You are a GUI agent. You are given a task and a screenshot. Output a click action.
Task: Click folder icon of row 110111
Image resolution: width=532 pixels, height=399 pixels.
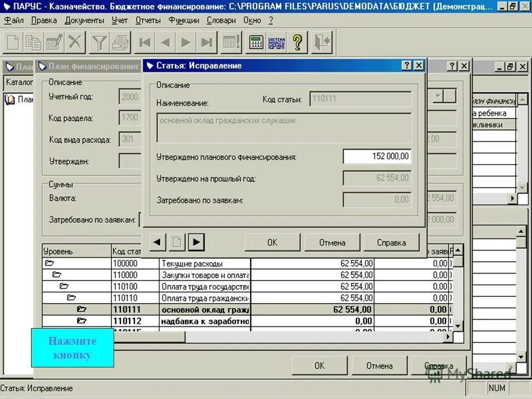82,309
